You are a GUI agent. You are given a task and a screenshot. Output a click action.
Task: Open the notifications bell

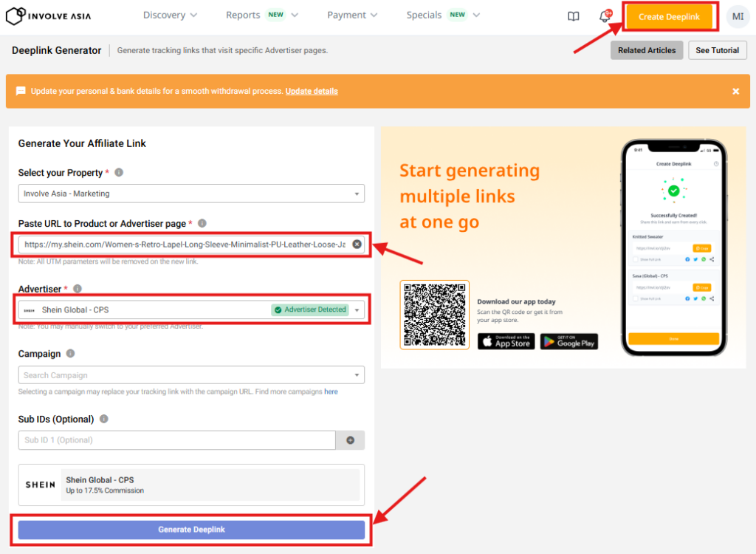pyautogui.click(x=605, y=17)
